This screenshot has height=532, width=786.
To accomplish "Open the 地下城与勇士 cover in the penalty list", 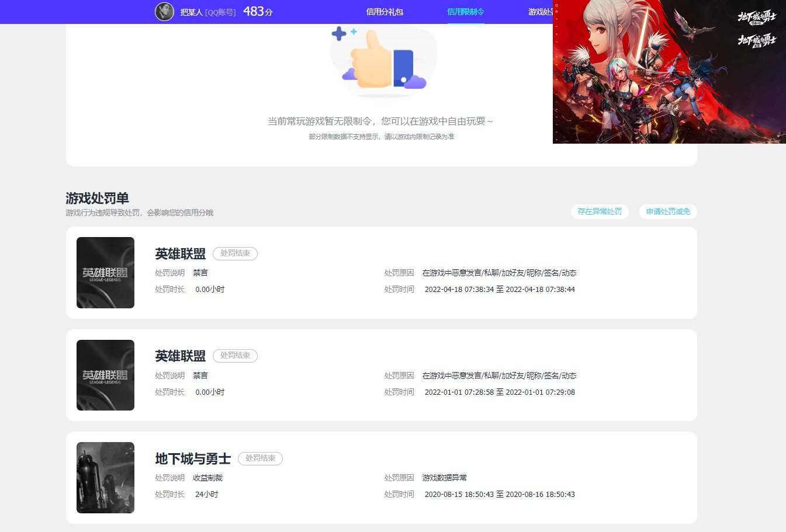I will click(x=105, y=478).
